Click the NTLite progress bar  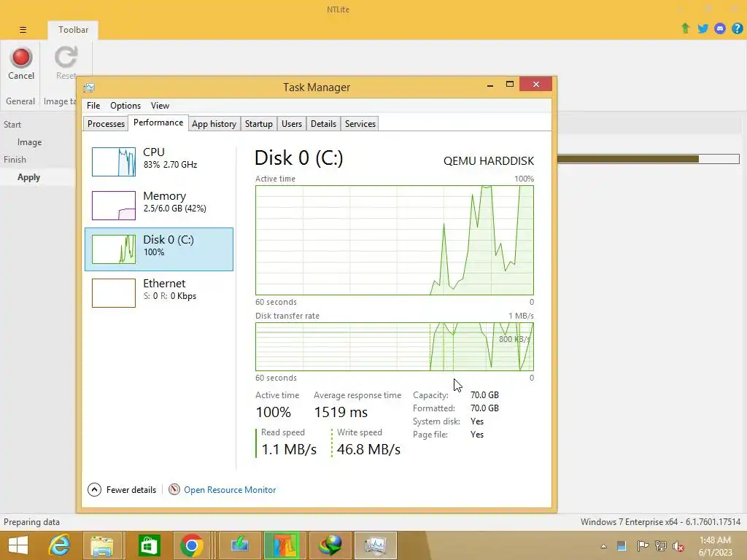[x=648, y=158]
